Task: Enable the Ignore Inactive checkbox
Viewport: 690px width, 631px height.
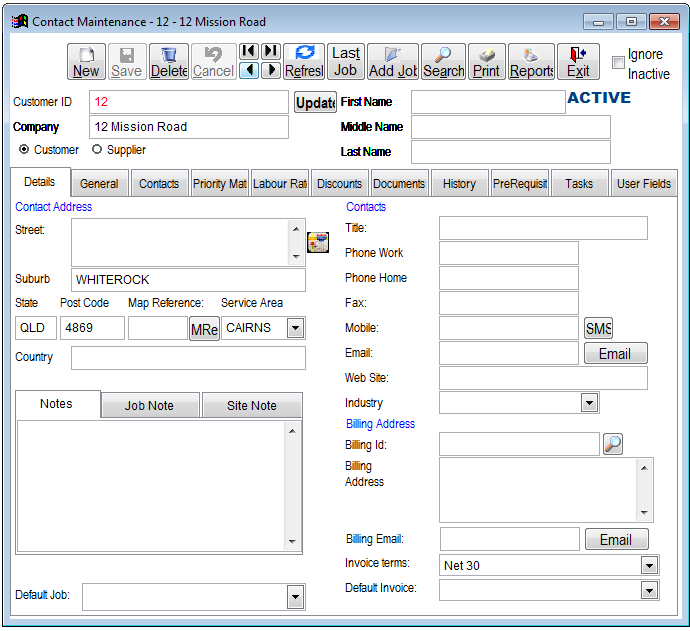Action: 618,63
